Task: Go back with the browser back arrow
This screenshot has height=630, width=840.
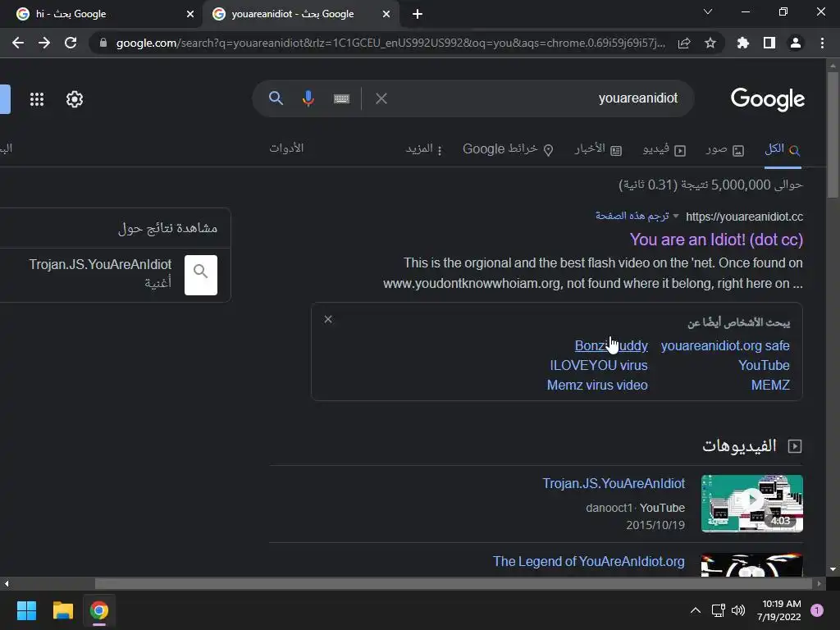Action: pos(18,43)
